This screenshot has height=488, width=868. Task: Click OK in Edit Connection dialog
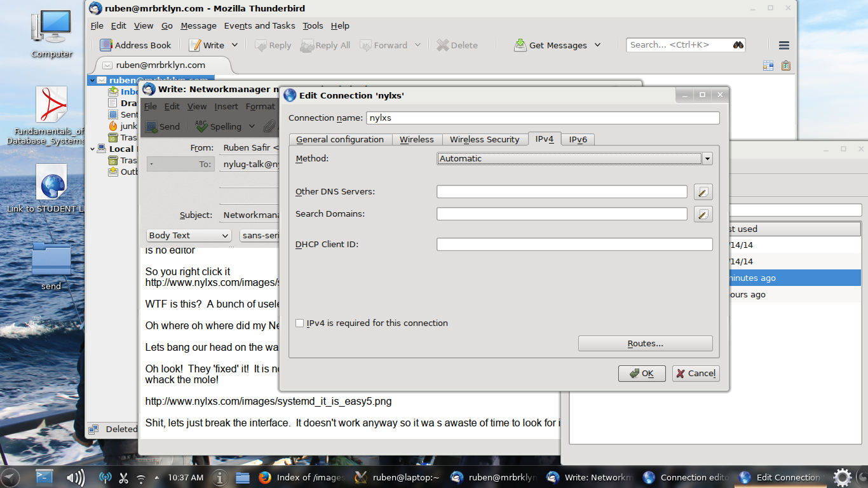click(642, 374)
